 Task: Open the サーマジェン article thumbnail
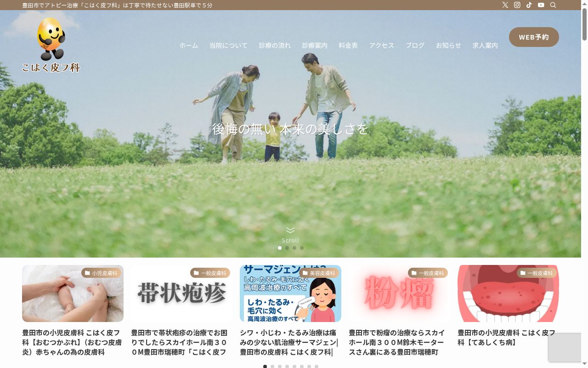290,293
